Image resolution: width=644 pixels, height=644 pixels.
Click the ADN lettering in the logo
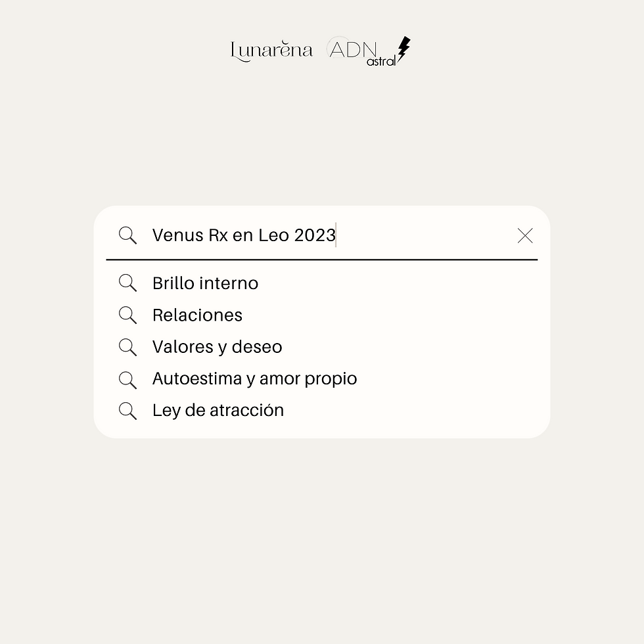click(x=353, y=49)
